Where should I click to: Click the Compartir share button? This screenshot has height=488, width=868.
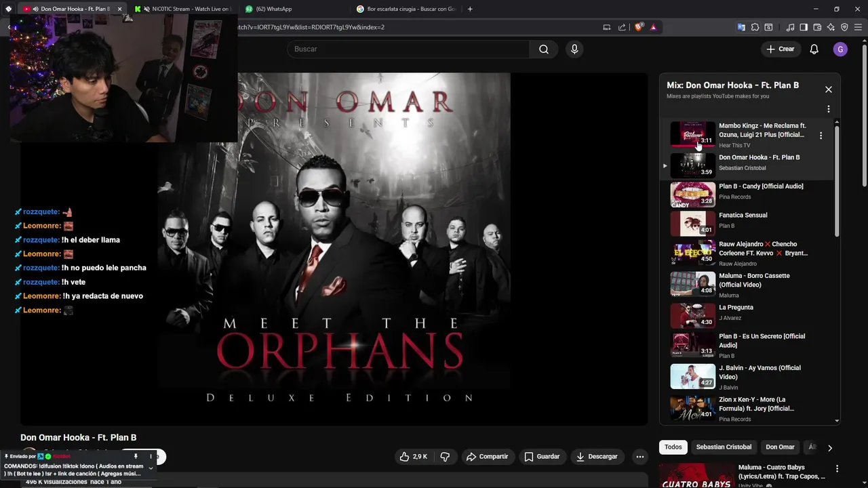[x=487, y=457]
